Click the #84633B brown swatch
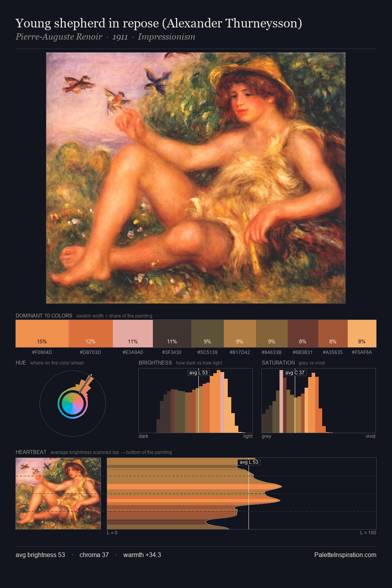 [272, 334]
